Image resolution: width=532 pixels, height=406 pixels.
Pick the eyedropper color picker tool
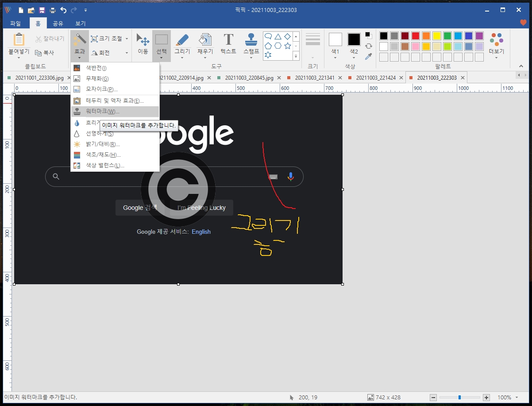(x=368, y=56)
